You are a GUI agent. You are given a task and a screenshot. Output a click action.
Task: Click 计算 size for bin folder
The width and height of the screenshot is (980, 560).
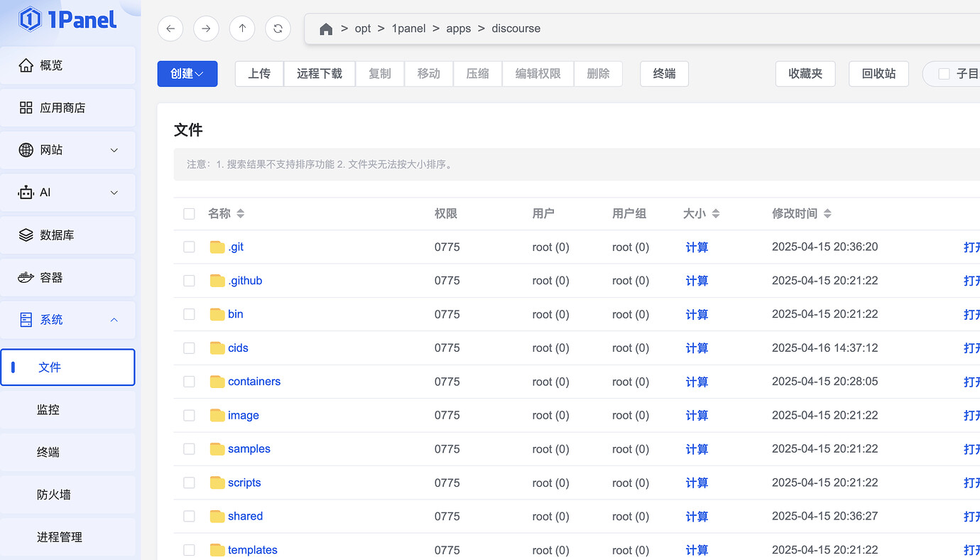(697, 315)
